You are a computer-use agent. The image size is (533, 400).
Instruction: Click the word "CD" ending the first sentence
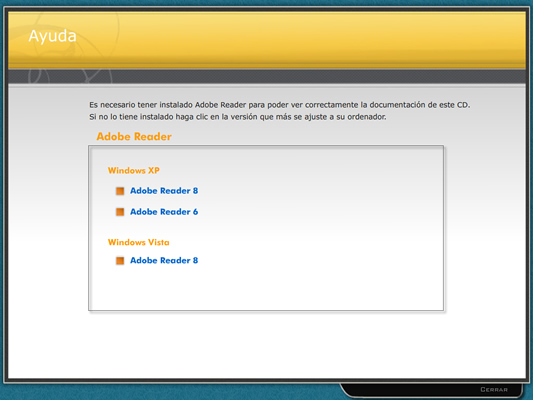pyautogui.click(x=463, y=105)
